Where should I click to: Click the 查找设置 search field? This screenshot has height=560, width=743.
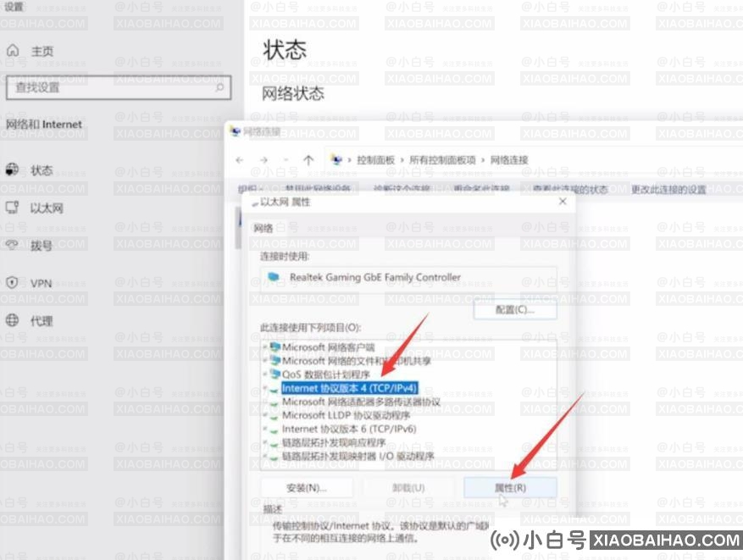[x=119, y=87]
